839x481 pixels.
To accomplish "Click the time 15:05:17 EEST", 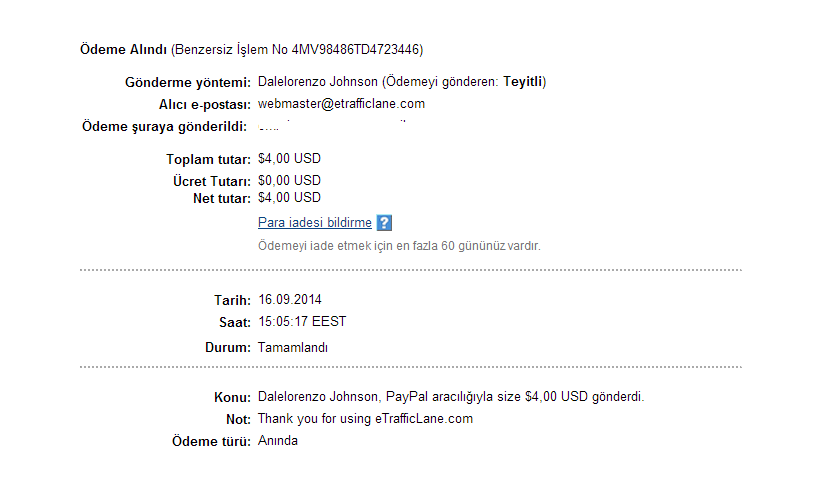I will [x=302, y=322].
